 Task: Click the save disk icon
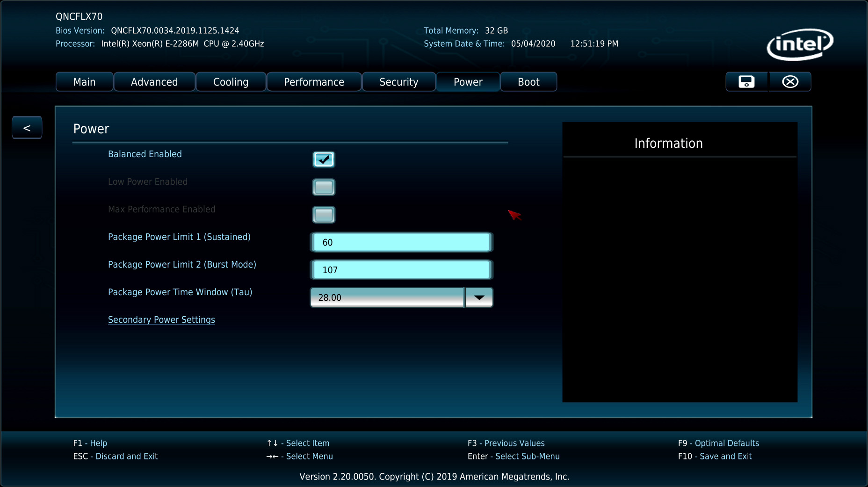746,82
